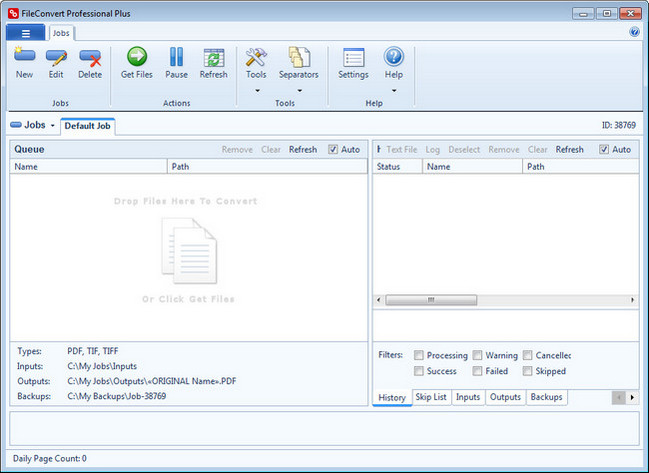Toggle the Queue Auto checkbox
The height and width of the screenshot is (473, 649).
(x=334, y=150)
